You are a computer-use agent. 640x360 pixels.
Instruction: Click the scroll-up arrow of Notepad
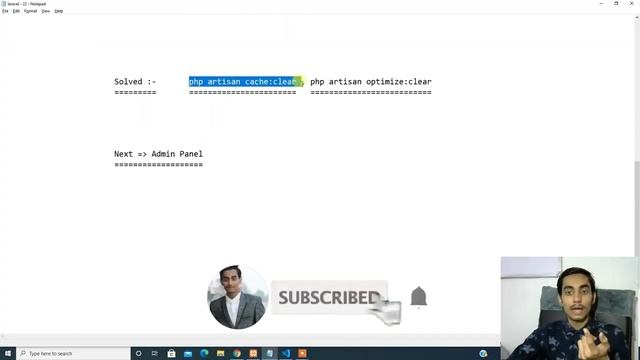(637, 18)
